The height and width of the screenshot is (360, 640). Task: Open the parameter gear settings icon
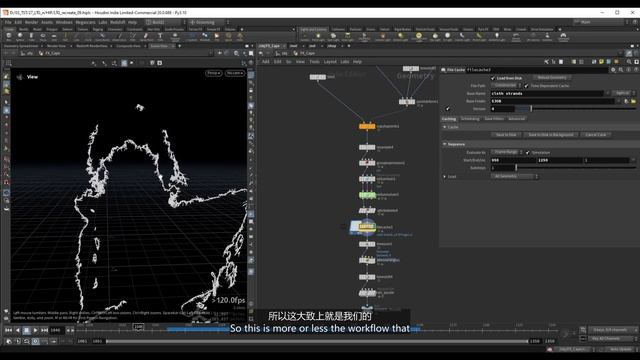pos(613,70)
